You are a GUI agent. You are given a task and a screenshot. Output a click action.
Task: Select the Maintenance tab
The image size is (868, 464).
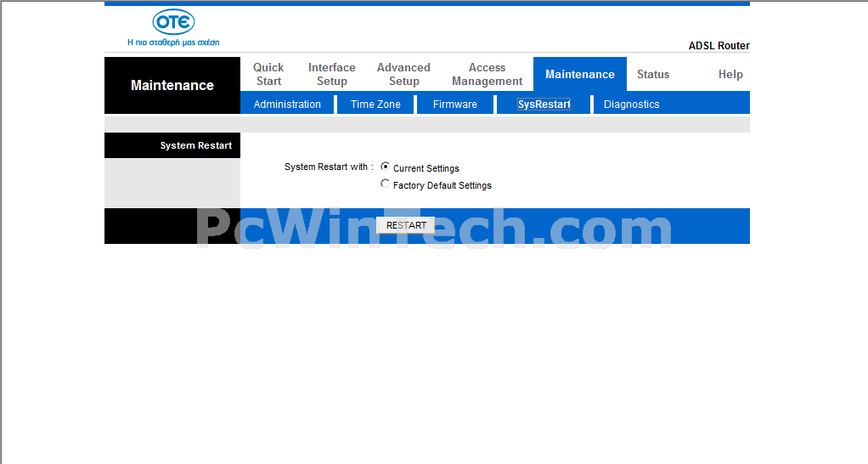click(579, 74)
